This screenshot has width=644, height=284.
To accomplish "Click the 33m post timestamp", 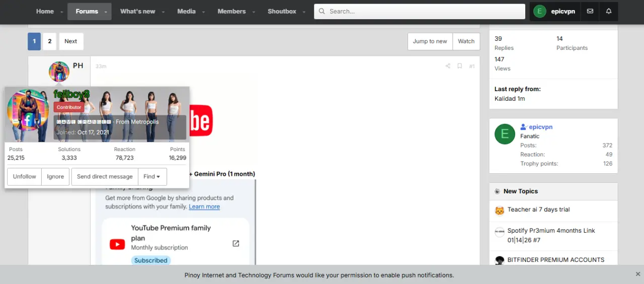I will tap(101, 66).
